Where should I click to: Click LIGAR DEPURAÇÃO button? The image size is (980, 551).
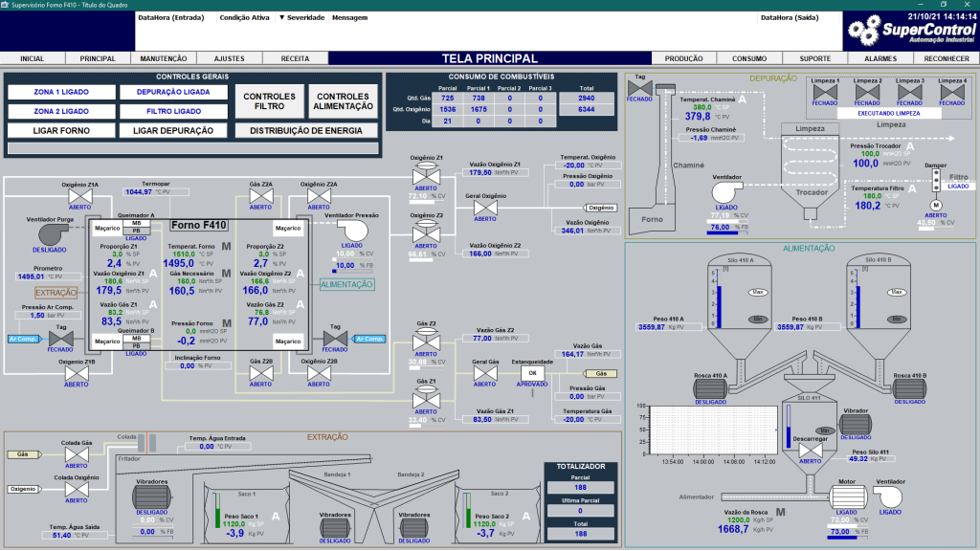(x=174, y=130)
